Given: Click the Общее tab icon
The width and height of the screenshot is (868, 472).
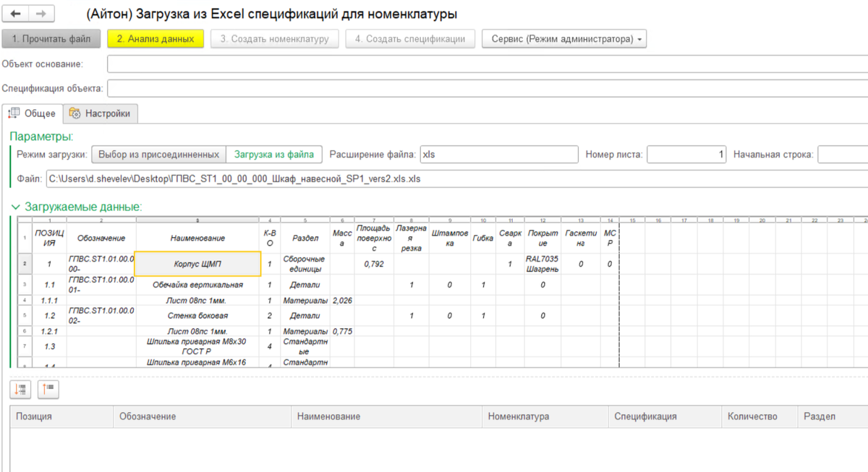Looking at the screenshot, I should coord(14,113).
